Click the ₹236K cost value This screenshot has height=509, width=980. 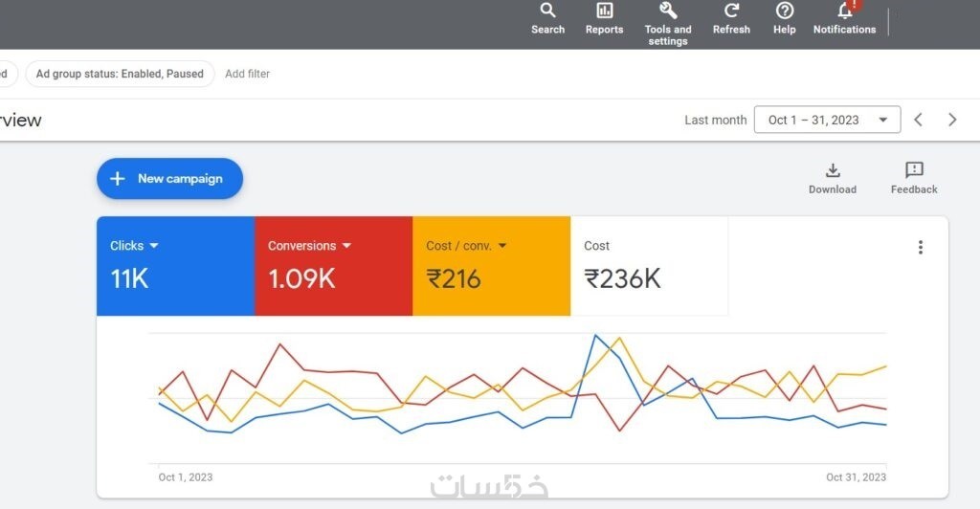[622, 278]
